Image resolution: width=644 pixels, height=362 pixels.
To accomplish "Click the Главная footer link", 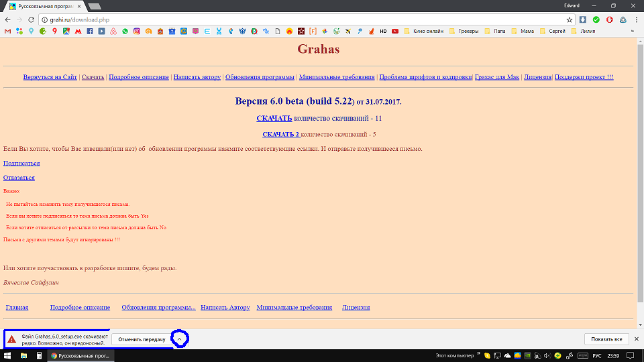I will pyautogui.click(x=17, y=307).
